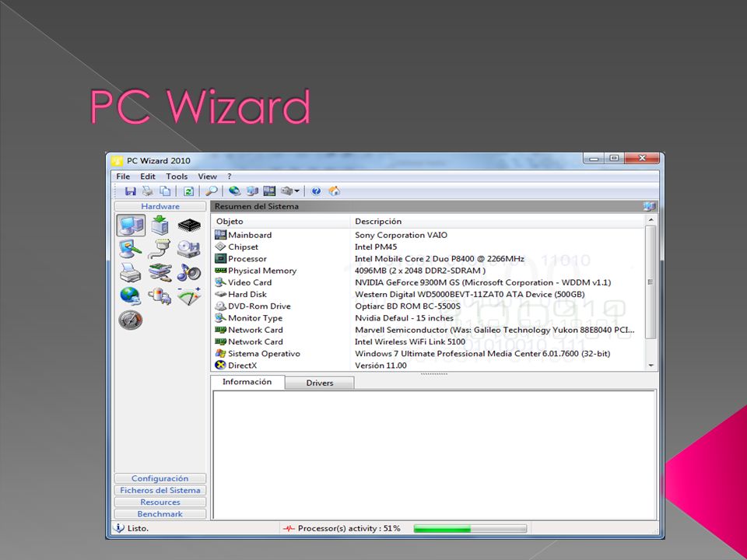
Task: Select the Chipset row
Action: pos(428,247)
